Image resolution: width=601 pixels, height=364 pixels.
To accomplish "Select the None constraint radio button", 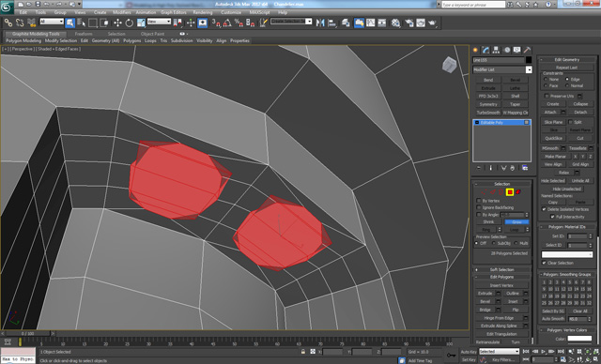I will [546, 79].
